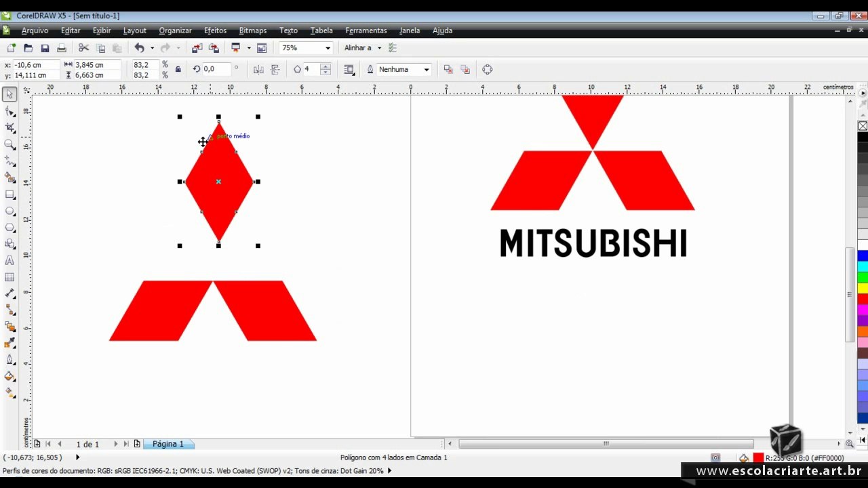This screenshot has height=488, width=868.
Task: Pick the yellow palette swatch
Action: [x=863, y=288]
